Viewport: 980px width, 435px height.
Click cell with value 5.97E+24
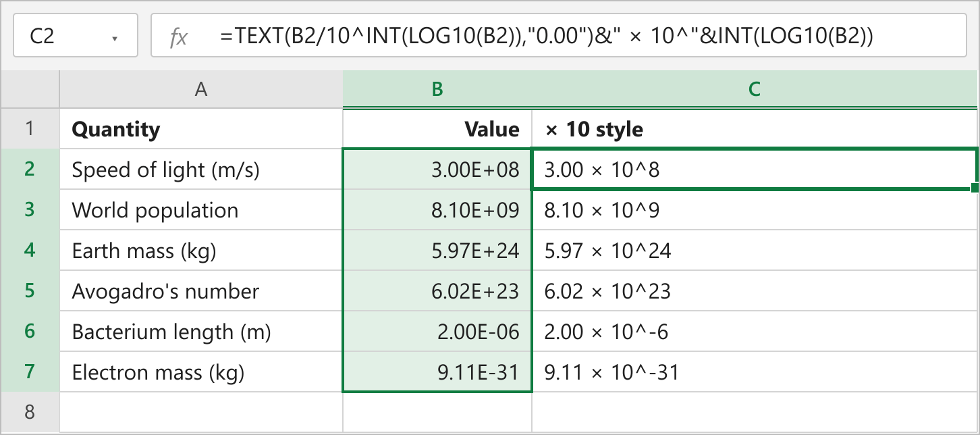pos(437,250)
